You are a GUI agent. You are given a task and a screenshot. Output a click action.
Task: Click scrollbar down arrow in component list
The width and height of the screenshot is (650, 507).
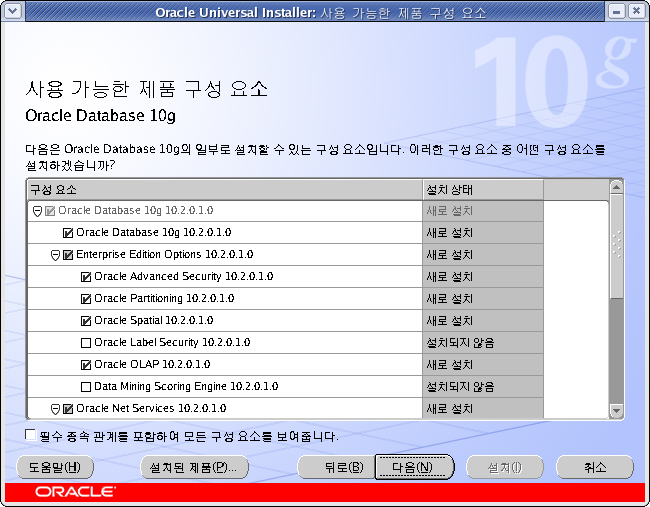point(616,411)
